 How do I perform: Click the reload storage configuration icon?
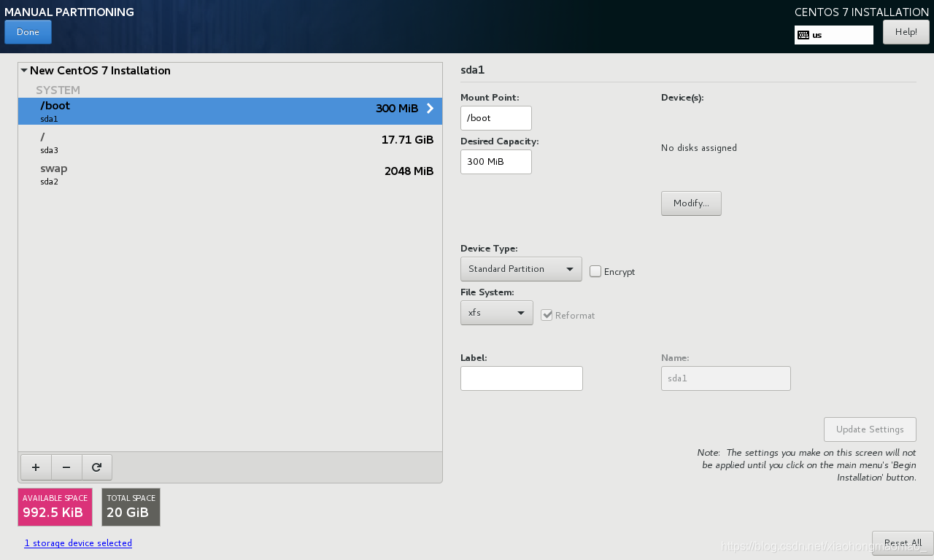pyautogui.click(x=97, y=467)
